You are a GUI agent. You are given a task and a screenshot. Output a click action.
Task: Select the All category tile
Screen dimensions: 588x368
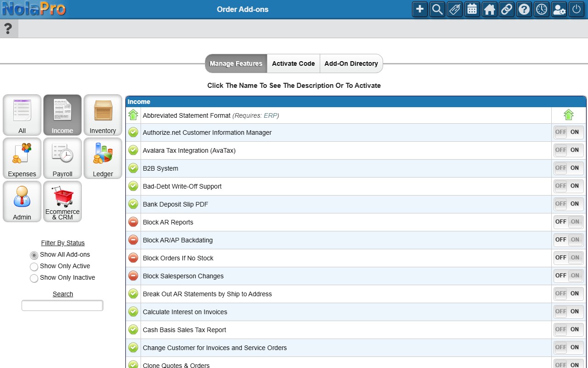[x=22, y=115]
